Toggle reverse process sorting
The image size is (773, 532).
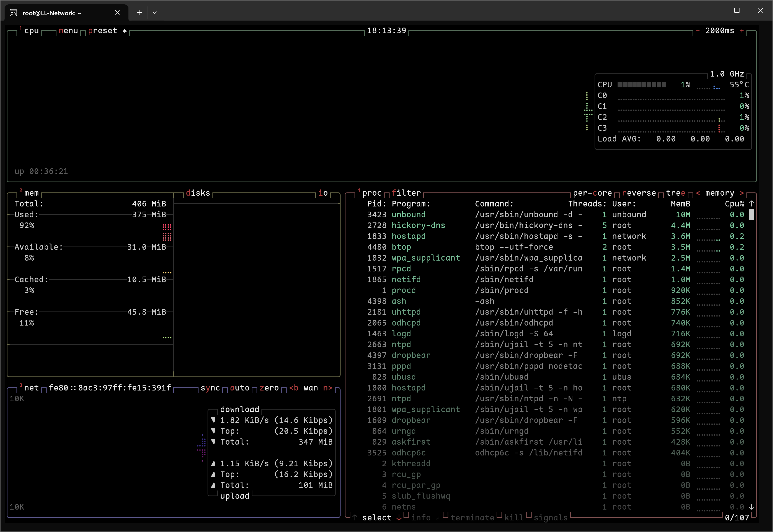[x=639, y=193]
